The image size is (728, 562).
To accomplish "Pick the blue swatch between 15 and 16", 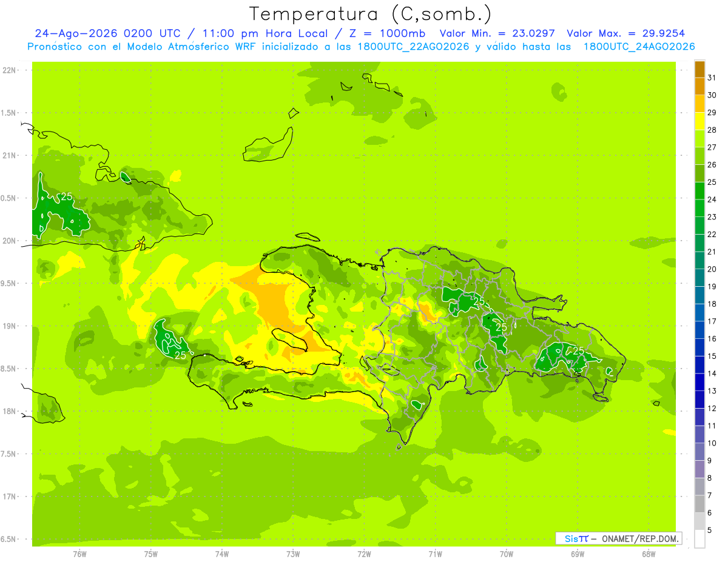I will (699, 348).
